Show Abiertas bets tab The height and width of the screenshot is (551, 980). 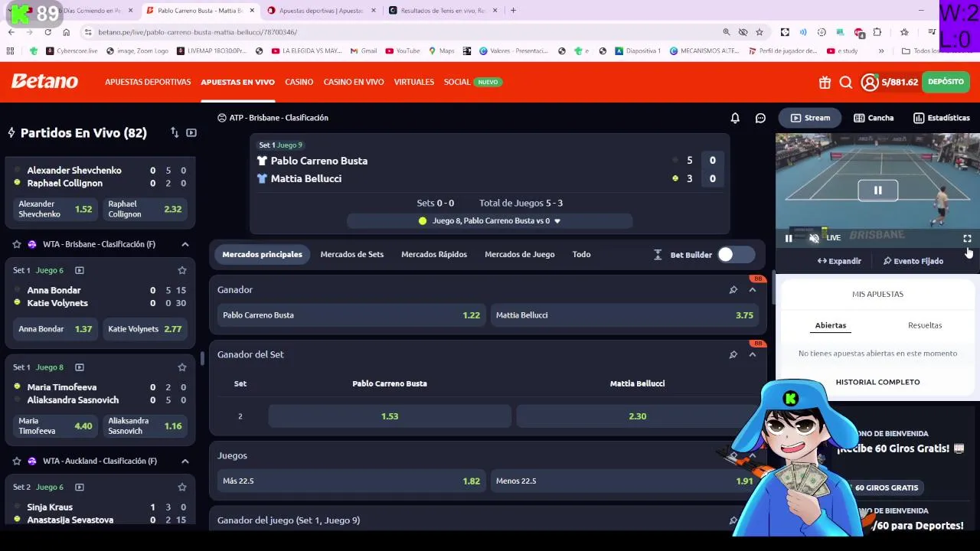tap(831, 325)
